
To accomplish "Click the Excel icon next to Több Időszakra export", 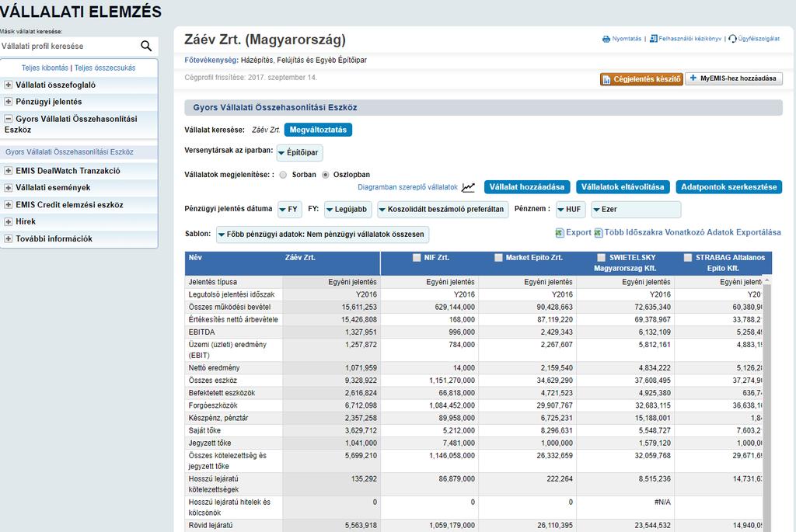I will (599, 233).
